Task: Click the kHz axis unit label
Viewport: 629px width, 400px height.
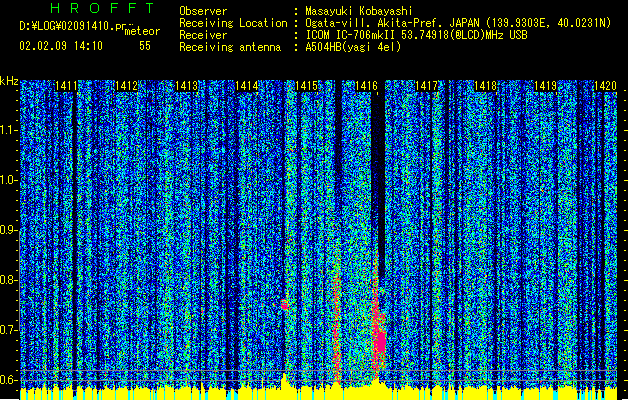Action: pyautogui.click(x=9, y=81)
